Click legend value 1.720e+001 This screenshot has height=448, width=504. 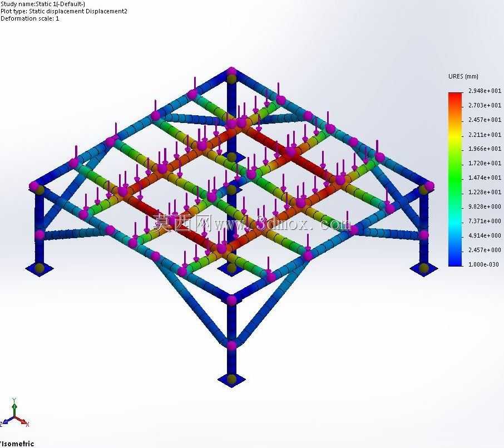(485, 163)
